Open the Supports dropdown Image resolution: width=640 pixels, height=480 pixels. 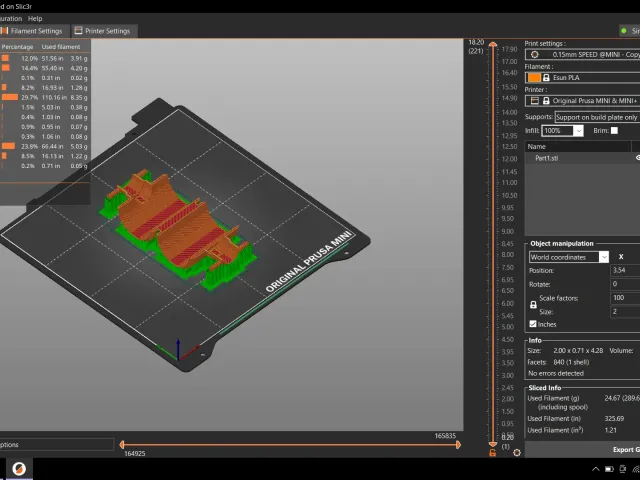tap(597, 117)
